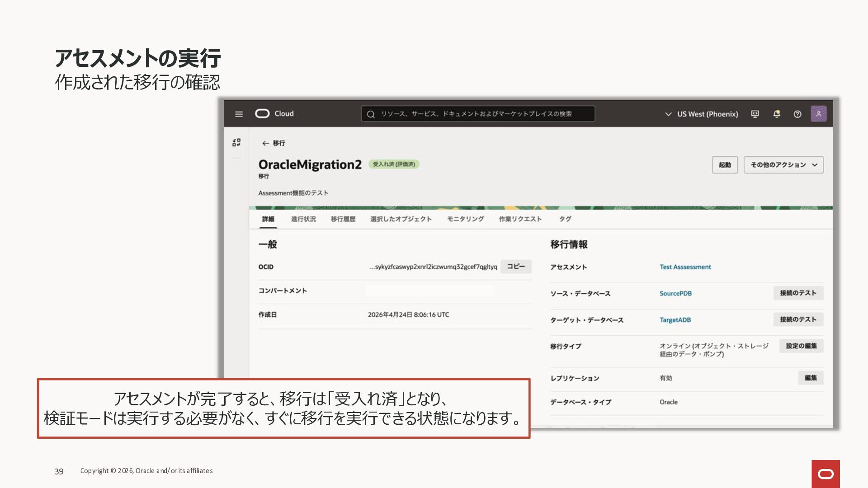Open the Test Assessment link
This screenshot has width=868, height=488.
pyautogui.click(x=685, y=267)
